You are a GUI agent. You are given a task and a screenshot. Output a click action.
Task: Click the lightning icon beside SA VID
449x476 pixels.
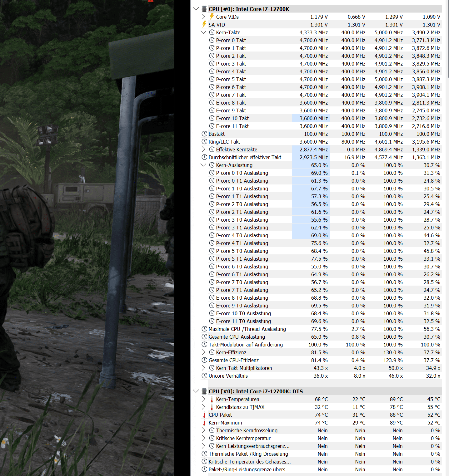point(204,24)
